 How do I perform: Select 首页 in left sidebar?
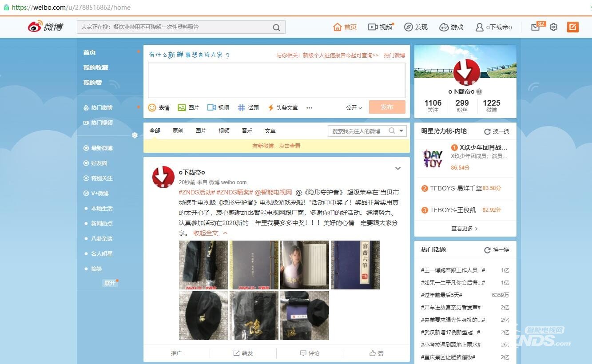point(89,52)
